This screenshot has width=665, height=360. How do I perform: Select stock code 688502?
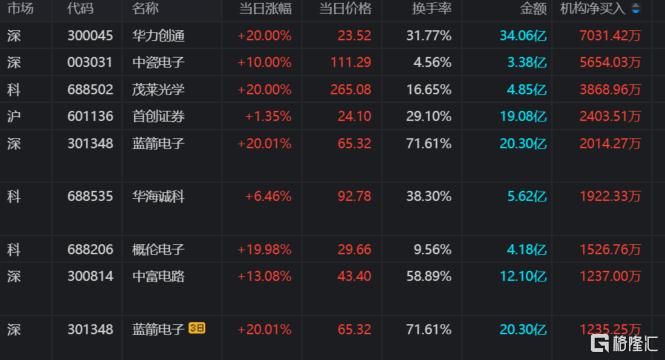point(90,89)
